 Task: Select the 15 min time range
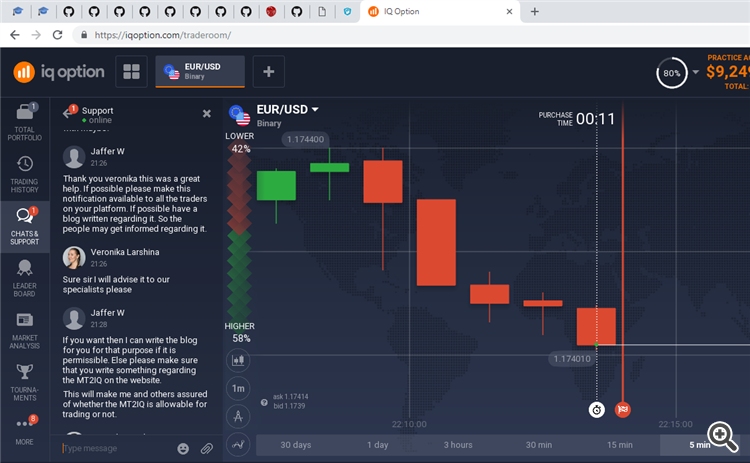pyautogui.click(x=619, y=445)
